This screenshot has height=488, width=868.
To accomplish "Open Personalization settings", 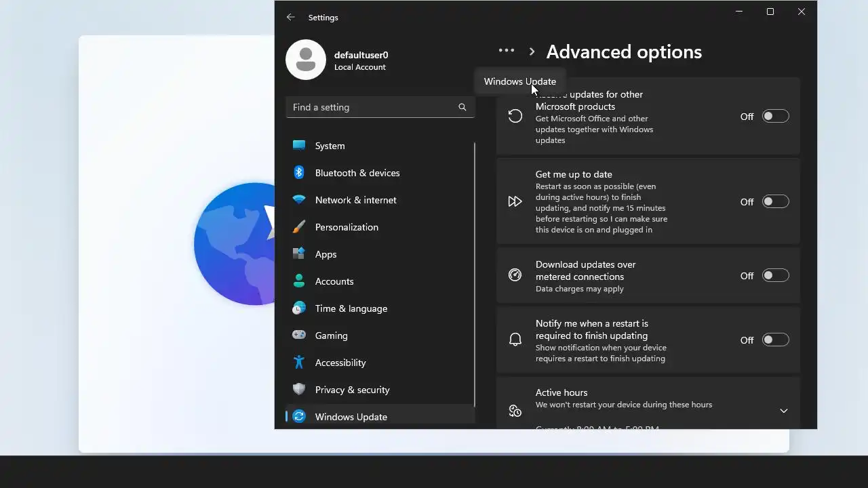I will [x=380, y=227].
